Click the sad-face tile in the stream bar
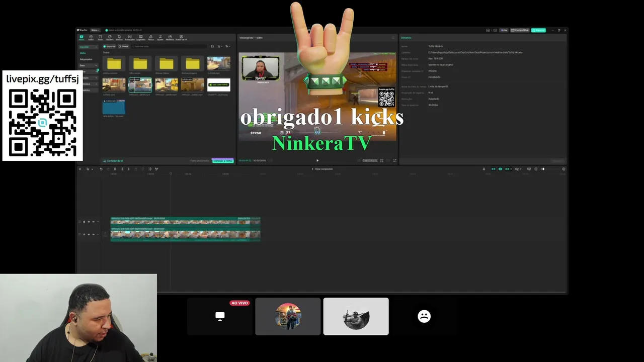This screenshot has height=362, width=644. point(424,316)
